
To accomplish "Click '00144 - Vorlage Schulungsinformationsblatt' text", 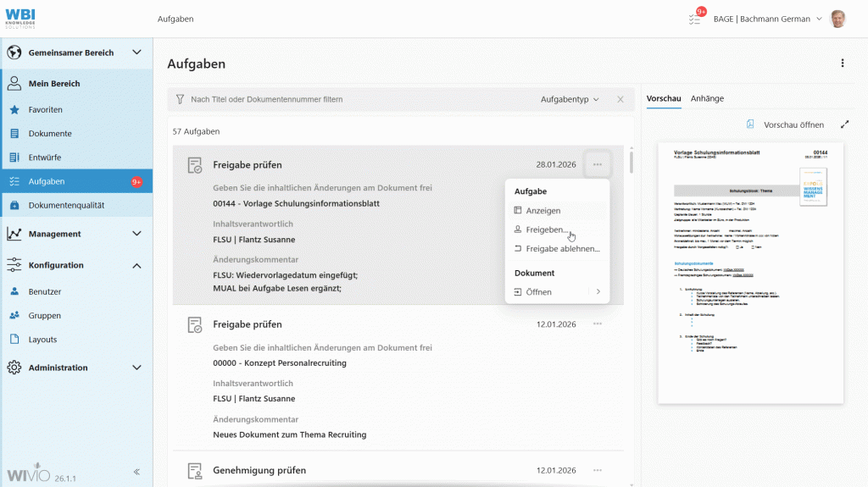I will point(296,203).
